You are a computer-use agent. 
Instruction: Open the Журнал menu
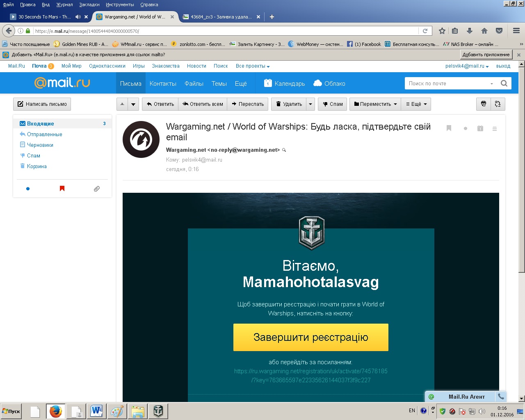point(64,5)
